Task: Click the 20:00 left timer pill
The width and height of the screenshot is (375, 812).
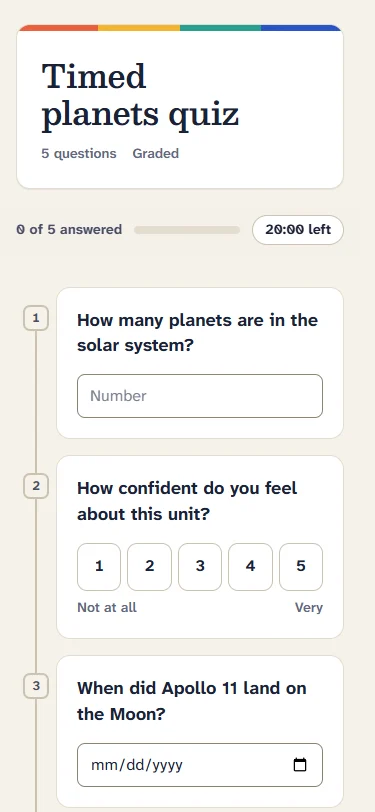Action: coord(298,229)
